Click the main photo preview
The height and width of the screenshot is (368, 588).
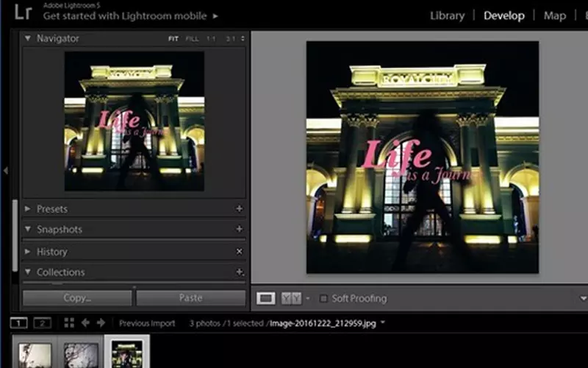pos(423,158)
